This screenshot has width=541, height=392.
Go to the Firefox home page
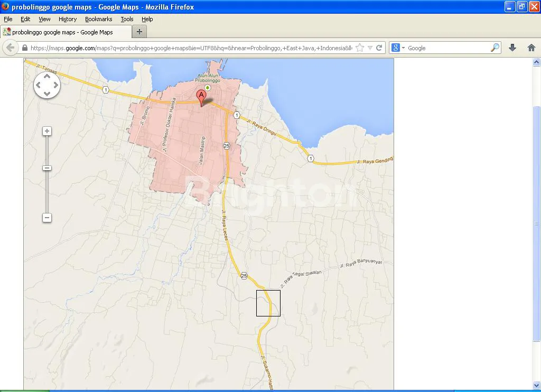click(531, 48)
